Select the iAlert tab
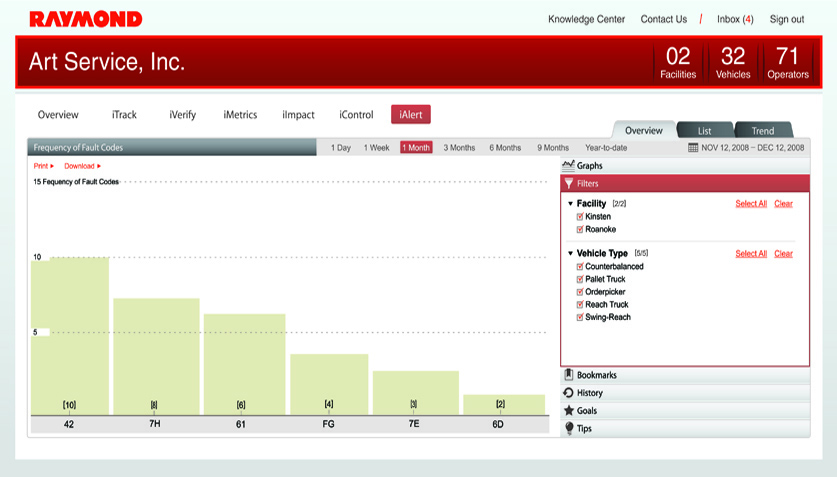The height and width of the screenshot is (477, 837). coord(411,114)
